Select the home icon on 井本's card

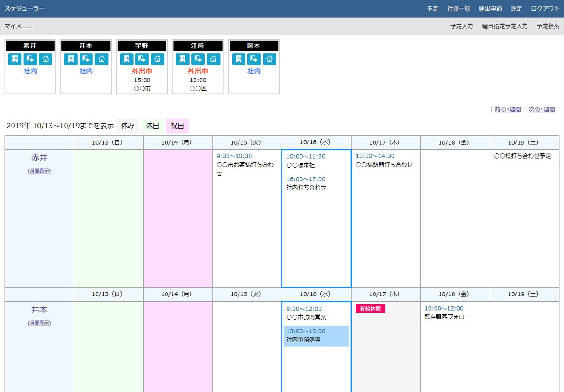(101, 59)
